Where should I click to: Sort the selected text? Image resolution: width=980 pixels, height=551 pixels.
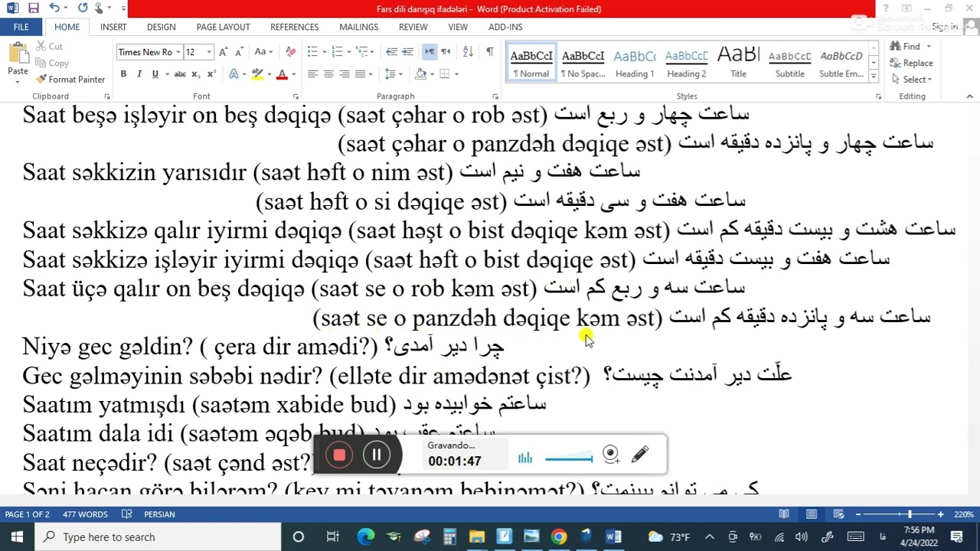[x=468, y=52]
